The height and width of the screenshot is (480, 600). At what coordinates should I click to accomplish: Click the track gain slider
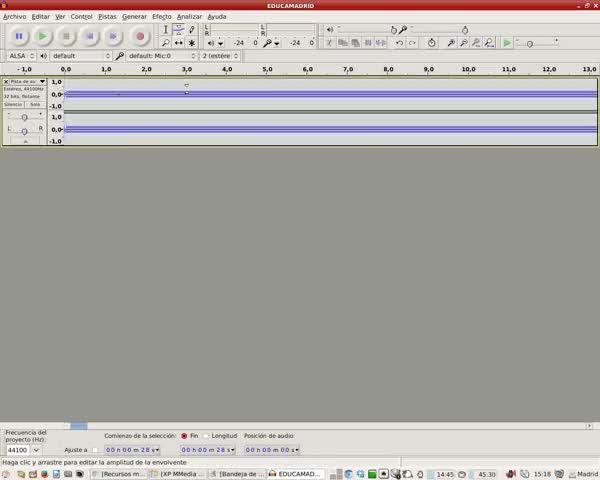[x=24, y=117]
